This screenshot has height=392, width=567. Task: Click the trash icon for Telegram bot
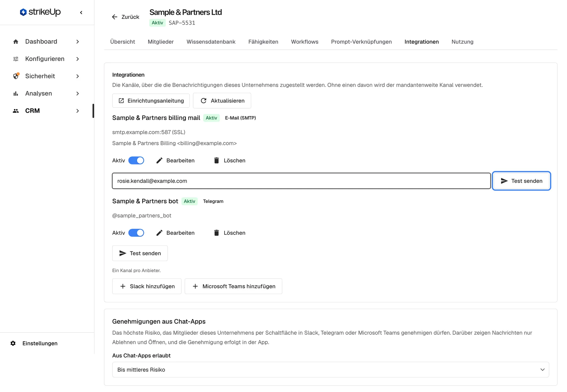point(216,233)
